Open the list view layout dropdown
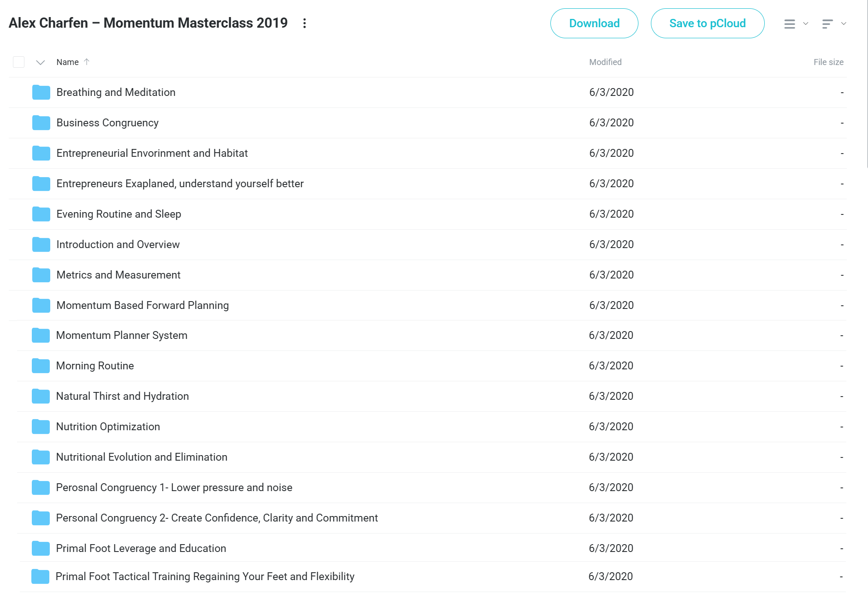Image resolution: width=868 pixels, height=599 pixels. (796, 24)
